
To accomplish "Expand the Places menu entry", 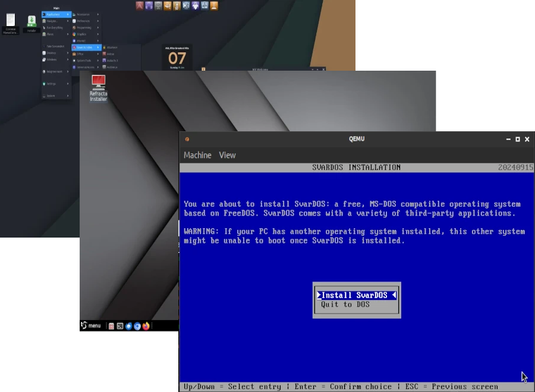I will (x=56, y=34).
